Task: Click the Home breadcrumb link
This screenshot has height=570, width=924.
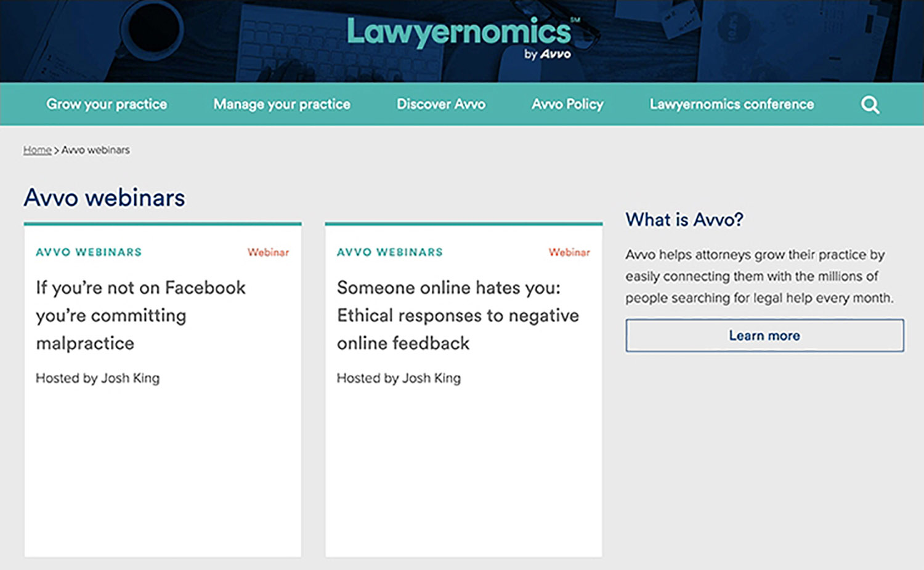Action: (x=36, y=150)
